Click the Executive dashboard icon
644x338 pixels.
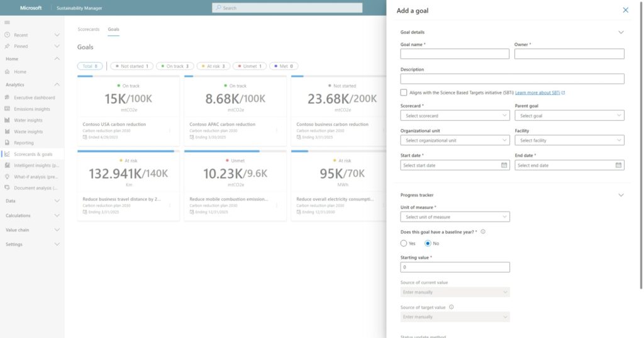pyautogui.click(x=7, y=98)
